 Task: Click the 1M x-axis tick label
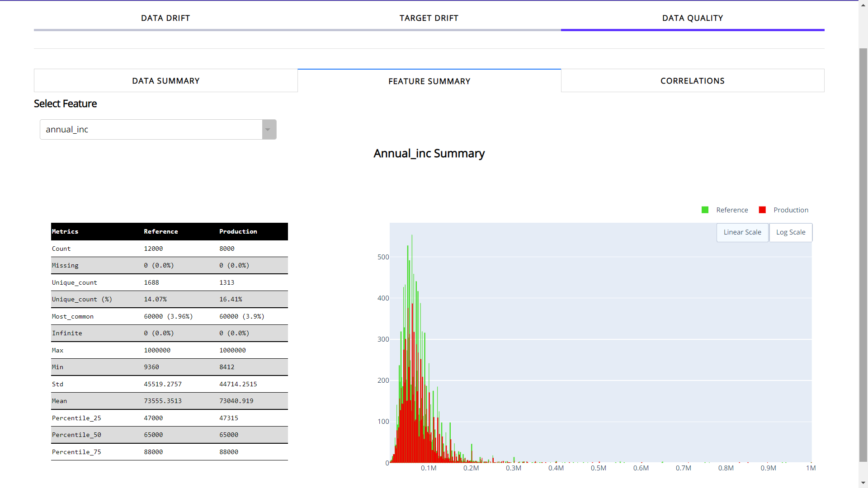[811, 468]
